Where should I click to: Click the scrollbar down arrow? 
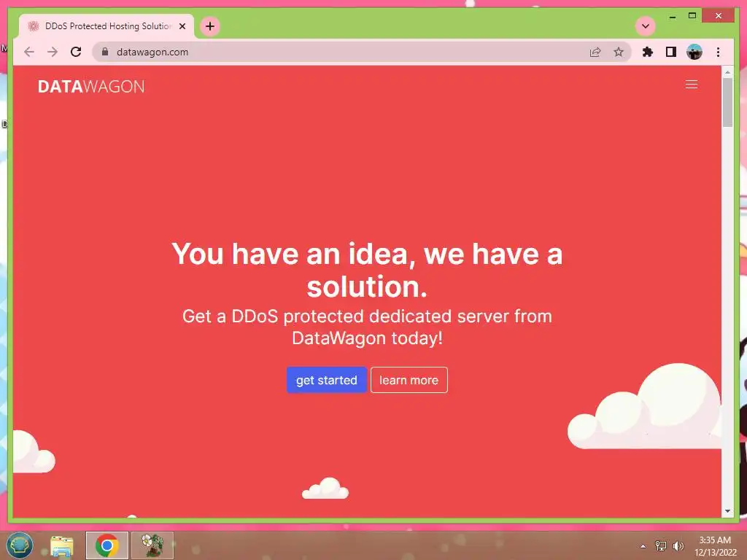pos(727,511)
